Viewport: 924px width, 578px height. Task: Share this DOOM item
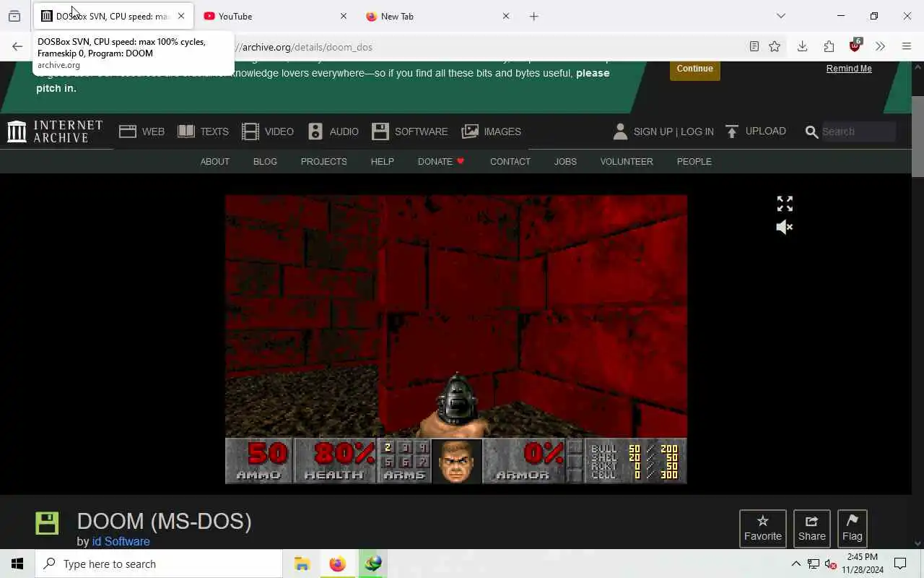coord(812,529)
